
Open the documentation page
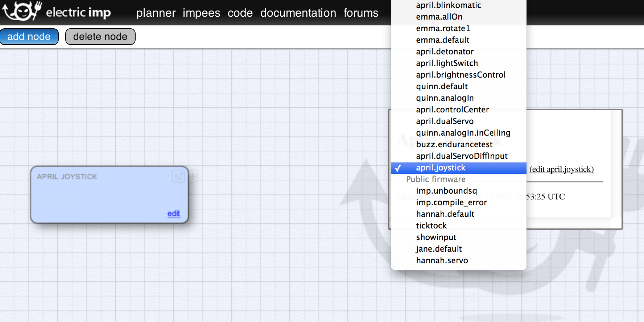(x=298, y=13)
